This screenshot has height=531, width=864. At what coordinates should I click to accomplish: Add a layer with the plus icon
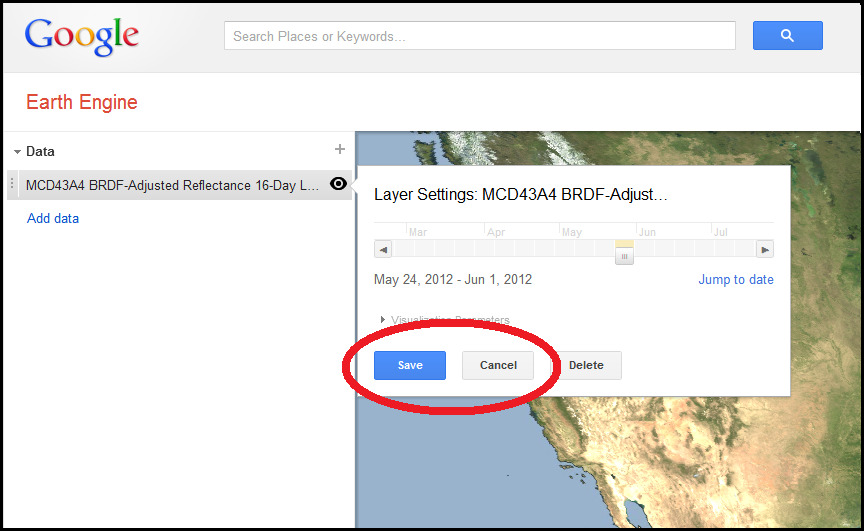340,149
